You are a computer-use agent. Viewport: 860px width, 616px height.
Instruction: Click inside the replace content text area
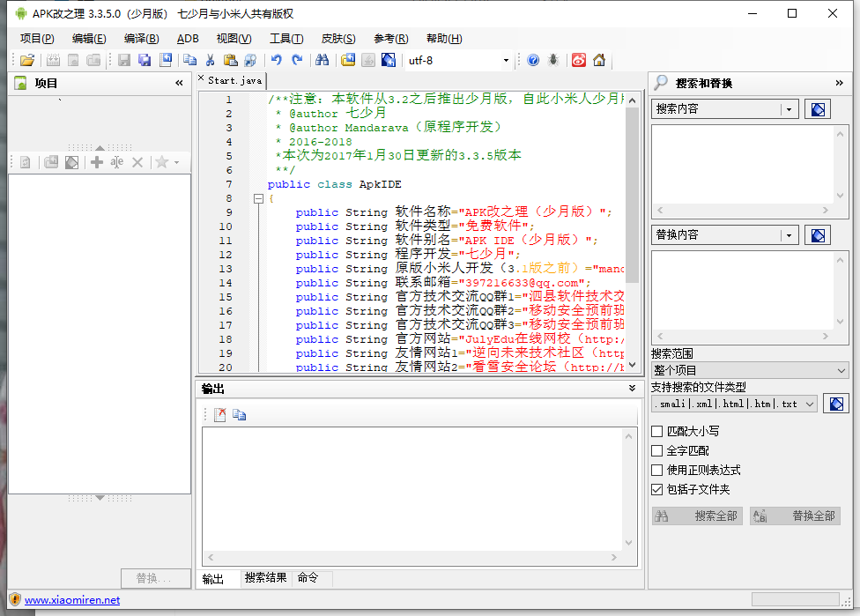click(x=743, y=291)
